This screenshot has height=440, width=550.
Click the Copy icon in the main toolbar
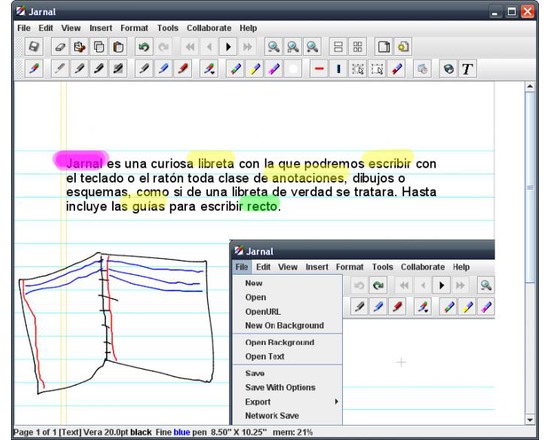99,47
